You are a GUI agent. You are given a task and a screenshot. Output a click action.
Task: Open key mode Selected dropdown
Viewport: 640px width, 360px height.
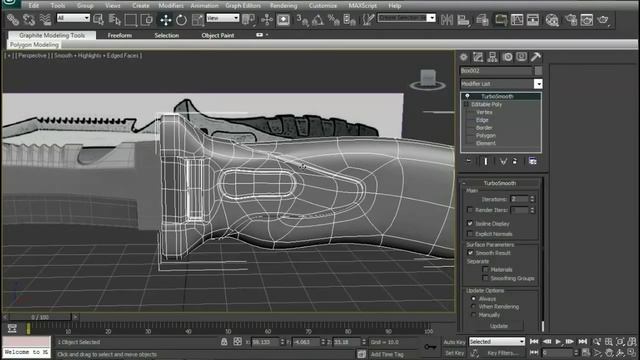(497, 342)
